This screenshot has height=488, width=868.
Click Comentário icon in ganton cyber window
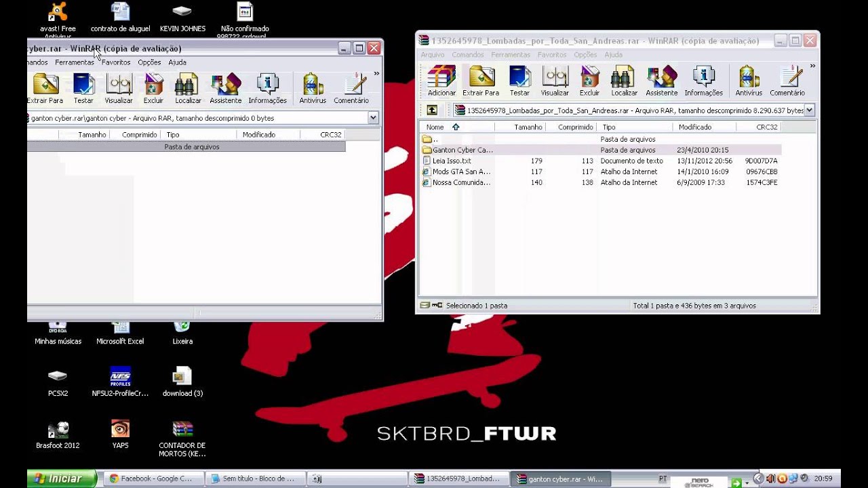click(x=351, y=88)
